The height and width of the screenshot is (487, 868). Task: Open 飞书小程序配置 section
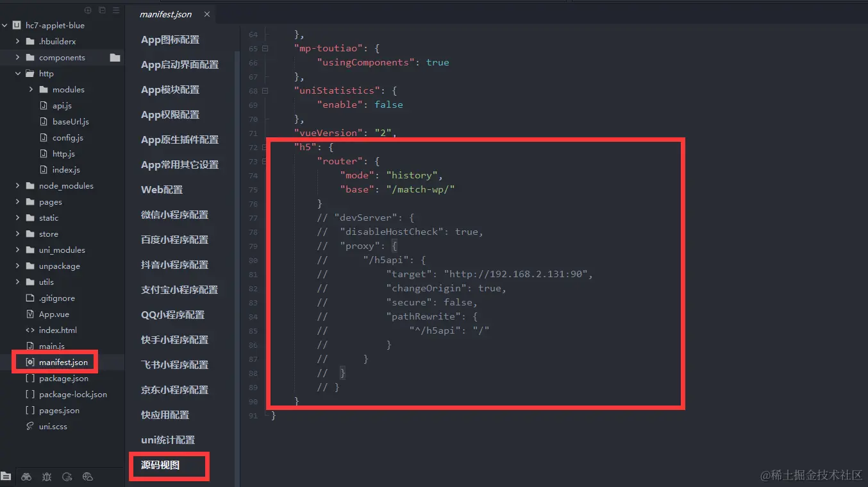coord(174,365)
